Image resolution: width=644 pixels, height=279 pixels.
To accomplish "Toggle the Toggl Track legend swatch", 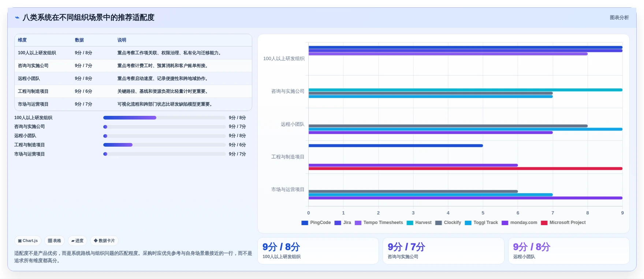I will tap(468, 223).
